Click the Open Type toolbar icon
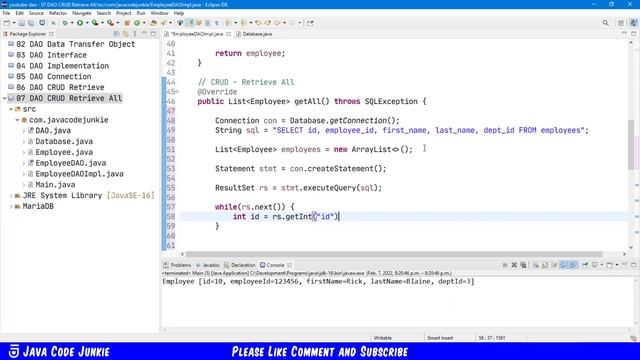The width and height of the screenshot is (640, 360). click(153, 23)
